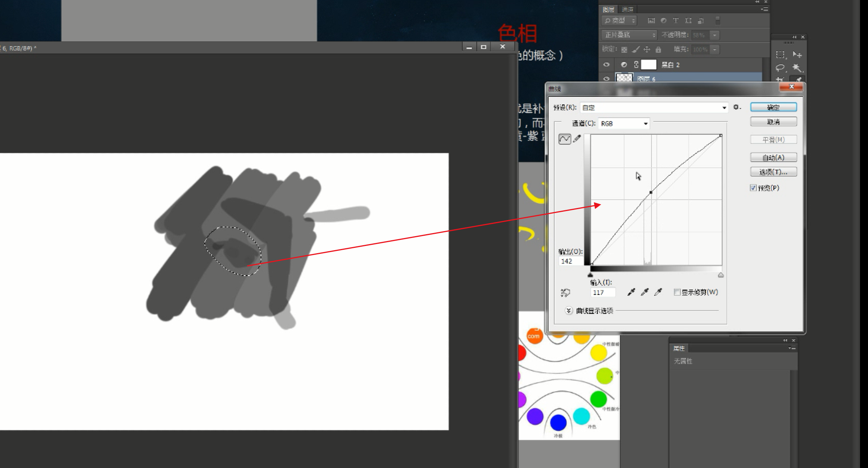Open the preset options gear menu
Image resolution: width=868 pixels, height=468 pixels.
(737, 107)
